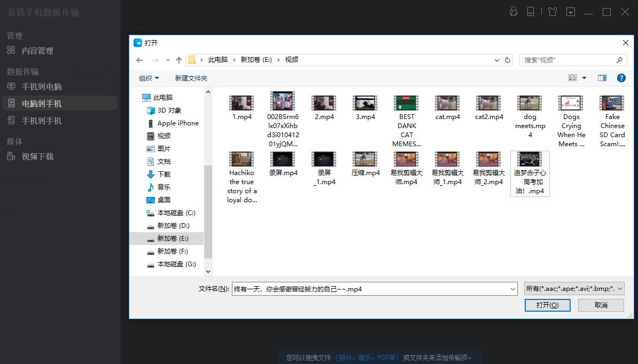Expand the 组织 dropdown menu
638x364 pixels.
(148, 78)
